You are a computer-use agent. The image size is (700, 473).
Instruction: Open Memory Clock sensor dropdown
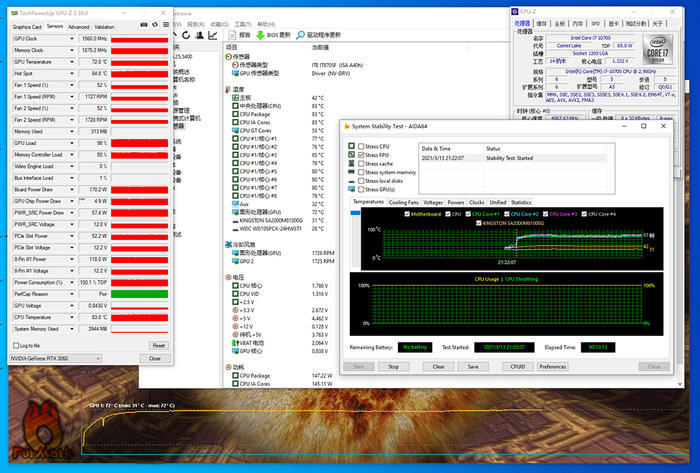click(71, 50)
